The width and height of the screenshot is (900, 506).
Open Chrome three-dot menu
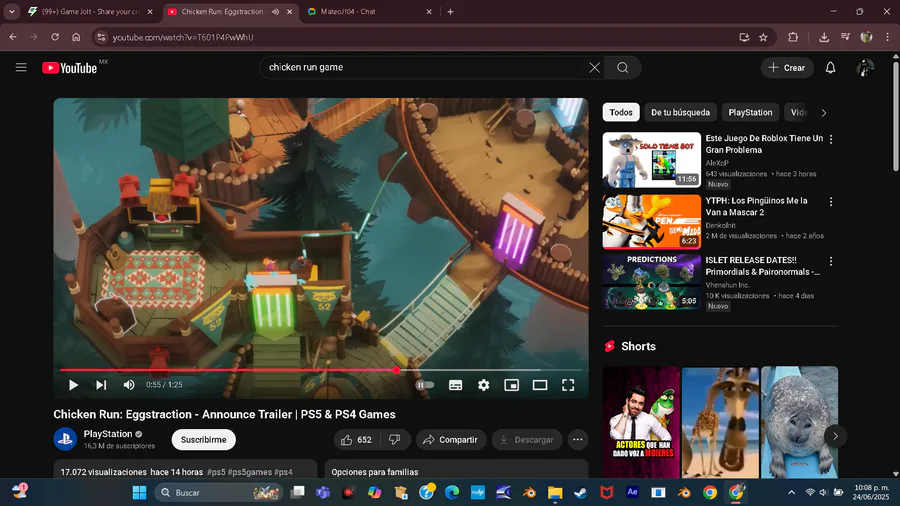click(887, 37)
